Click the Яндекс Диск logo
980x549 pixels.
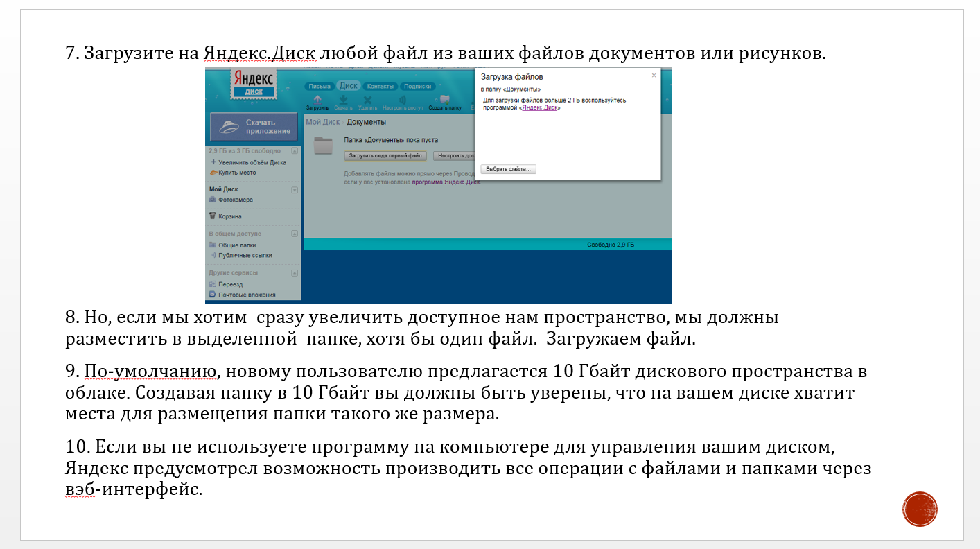(253, 84)
